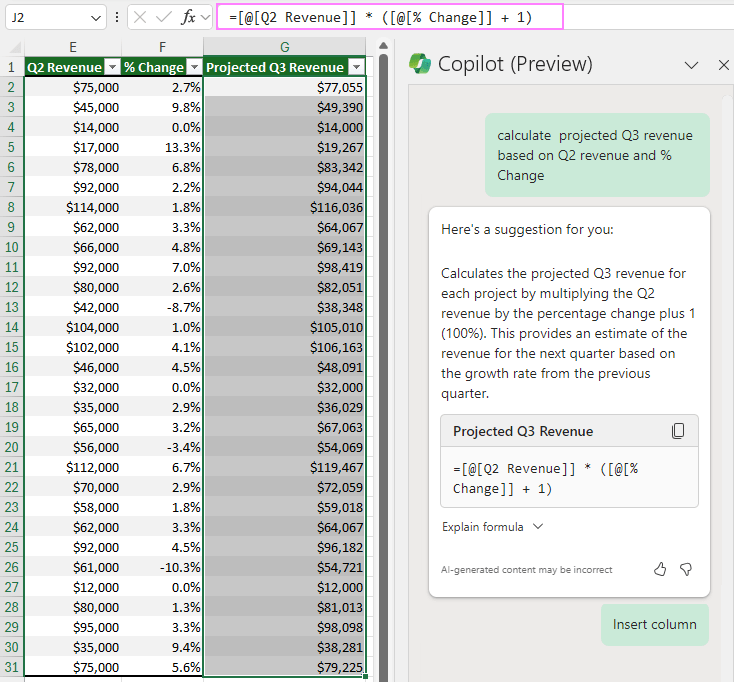This screenshot has height=682, width=734.
Task: Expand Explain formula section
Action: tap(492, 527)
